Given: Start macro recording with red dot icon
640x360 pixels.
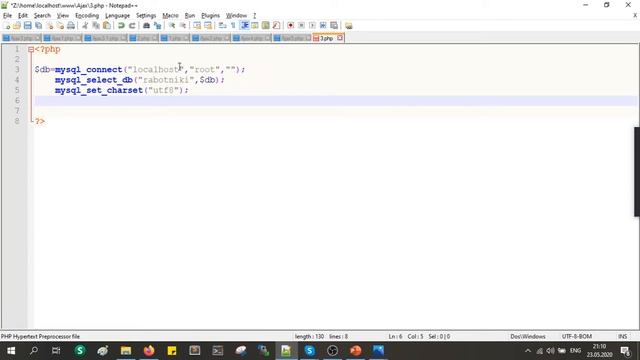Looking at the screenshot, I should (291, 26).
